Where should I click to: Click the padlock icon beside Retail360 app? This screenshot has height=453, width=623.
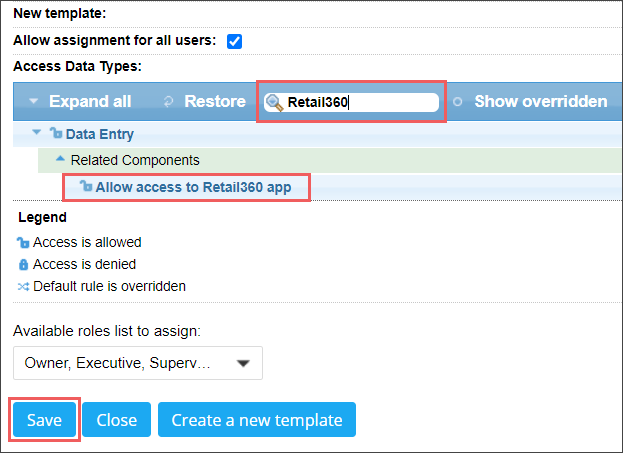coord(86,186)
